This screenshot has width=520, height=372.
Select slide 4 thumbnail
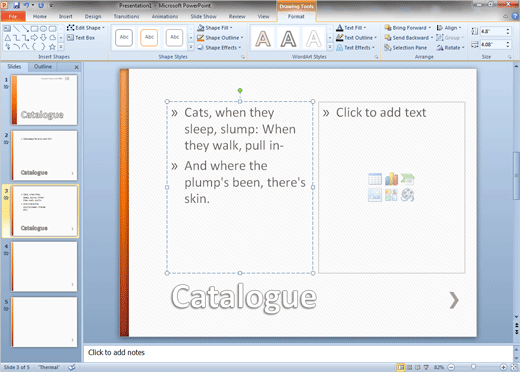(44, 266)
